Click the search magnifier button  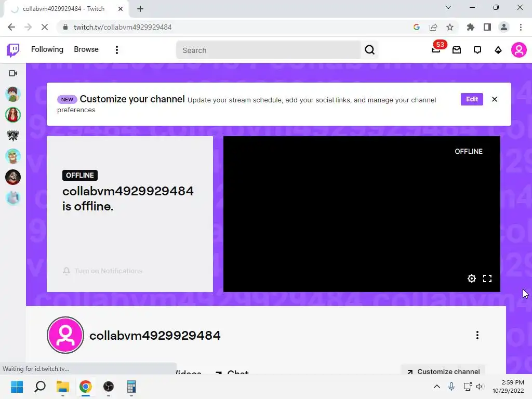click(x=369, y=50)
